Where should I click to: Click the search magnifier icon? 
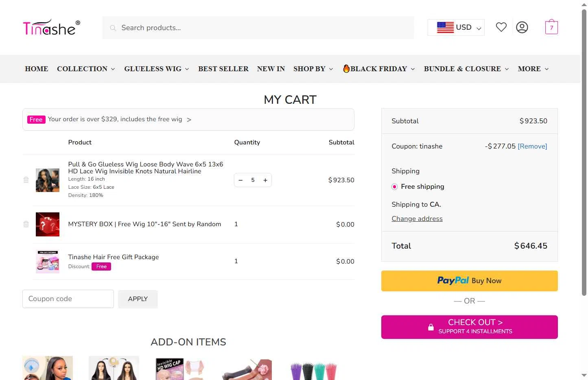tap(113, 28)
